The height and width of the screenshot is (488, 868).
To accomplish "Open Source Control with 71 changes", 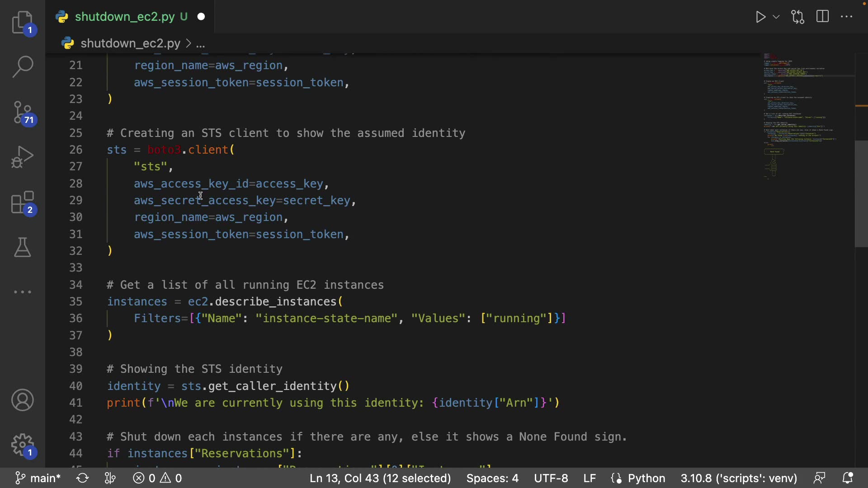I will [22, 112].
